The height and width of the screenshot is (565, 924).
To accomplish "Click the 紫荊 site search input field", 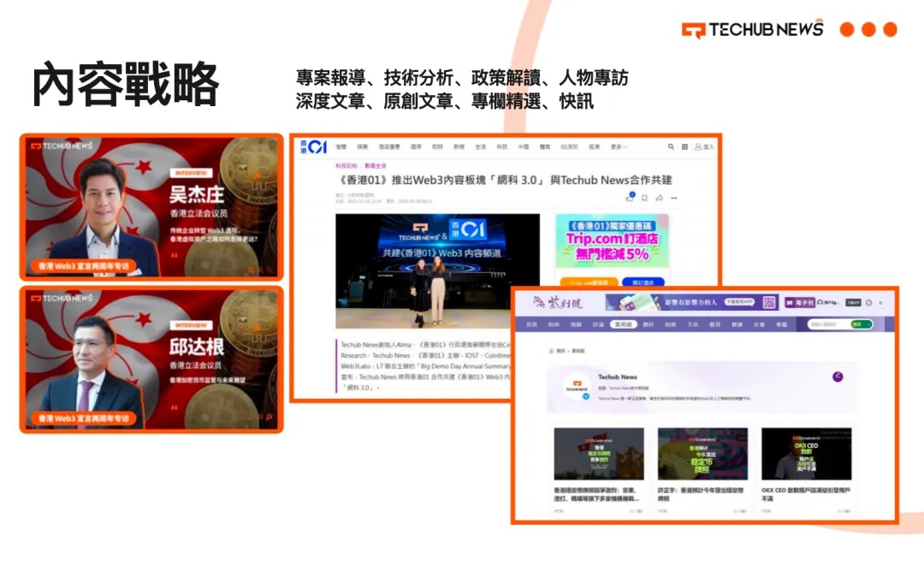I will coord(828,324).
